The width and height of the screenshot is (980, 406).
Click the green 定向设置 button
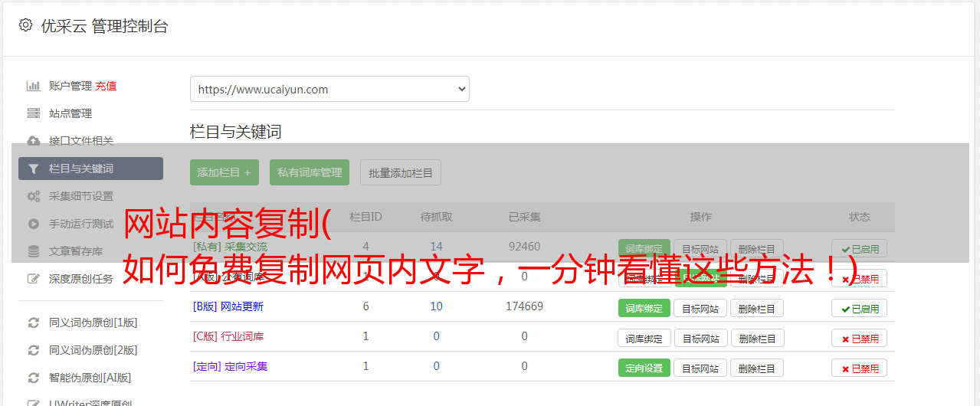644,368
